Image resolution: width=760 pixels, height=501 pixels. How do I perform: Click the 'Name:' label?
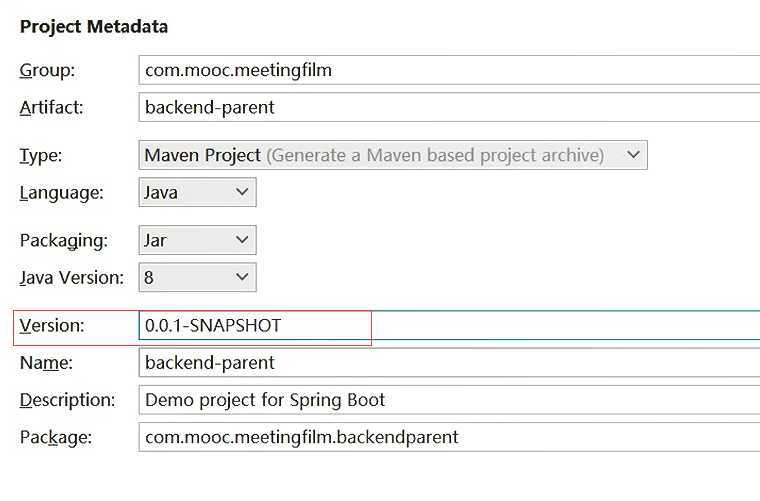click(x=46, y=362)
